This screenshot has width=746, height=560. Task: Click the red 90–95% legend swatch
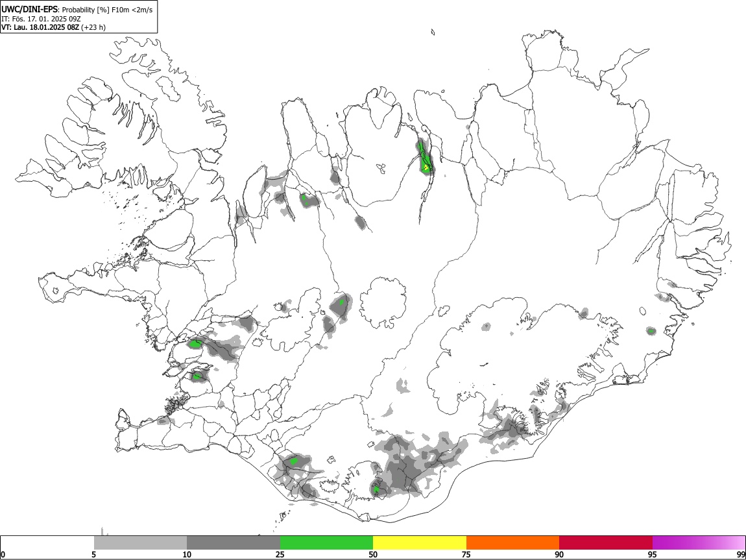[x=606, y=543]
